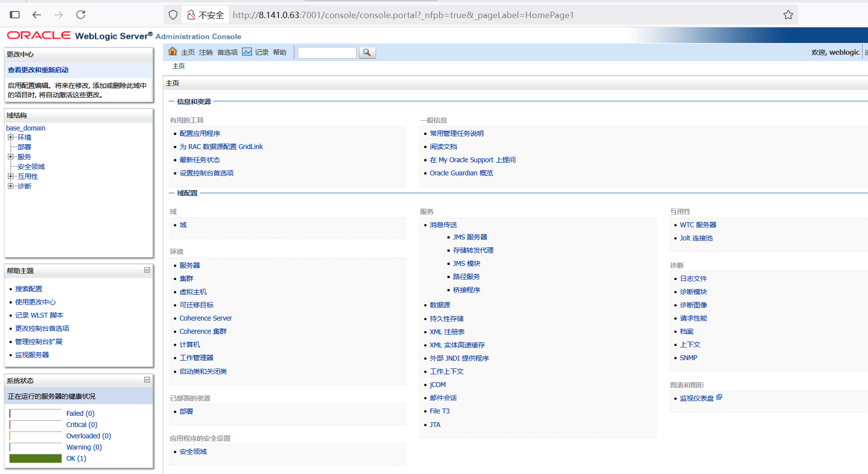Viewport: 868px width, 474px height.
Task: Open base_domain in the domain tree
Action: (25, 128)
